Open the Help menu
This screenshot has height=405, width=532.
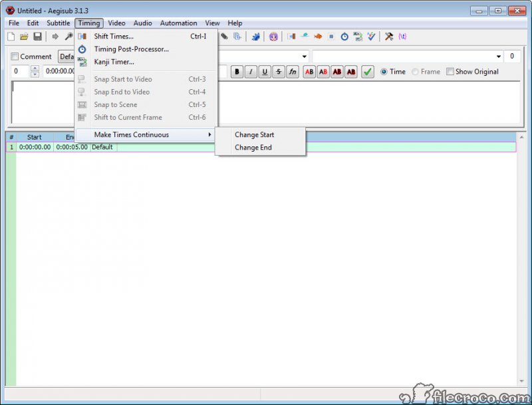pos(235,23)
